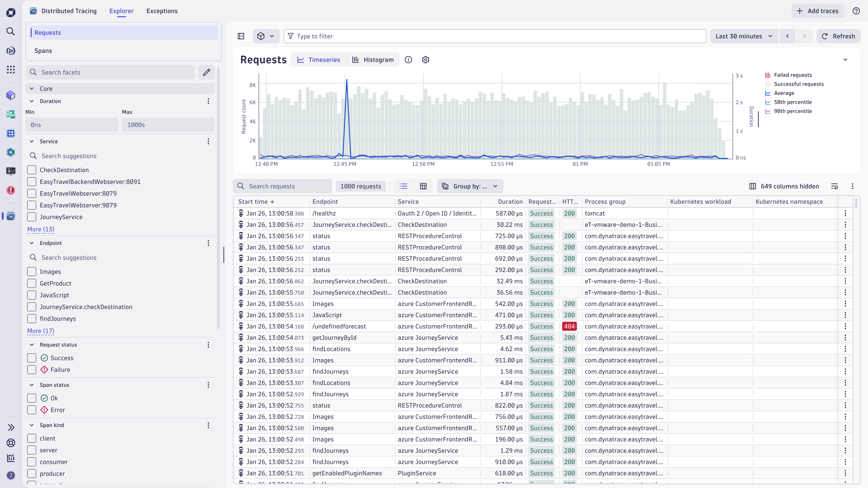Enable the Failure request status filter
The image size is (868, 488).
tap(32, 370)
